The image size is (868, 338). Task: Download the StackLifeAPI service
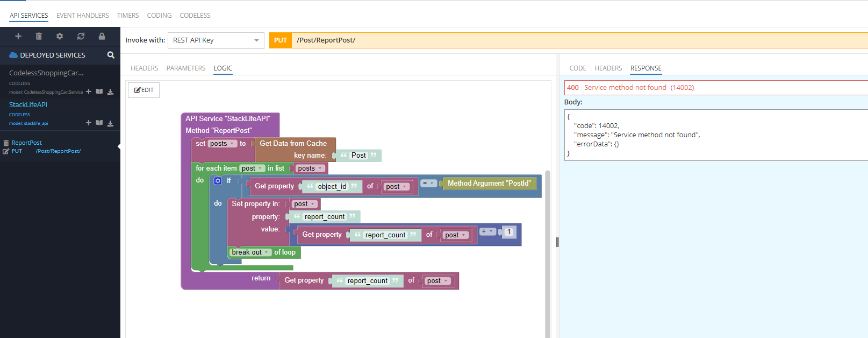coord(110,123)
